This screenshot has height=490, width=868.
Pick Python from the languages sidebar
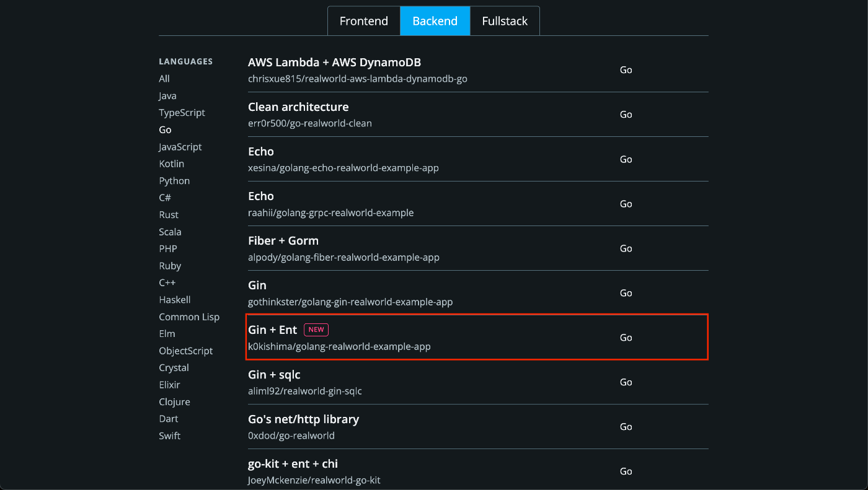(174, 181)
